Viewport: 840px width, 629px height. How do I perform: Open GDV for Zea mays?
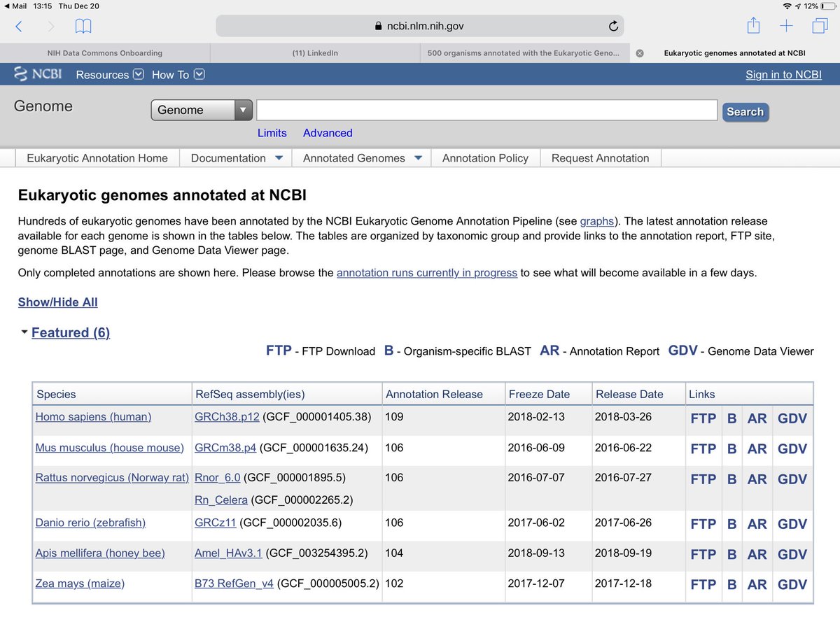(792, 585)
